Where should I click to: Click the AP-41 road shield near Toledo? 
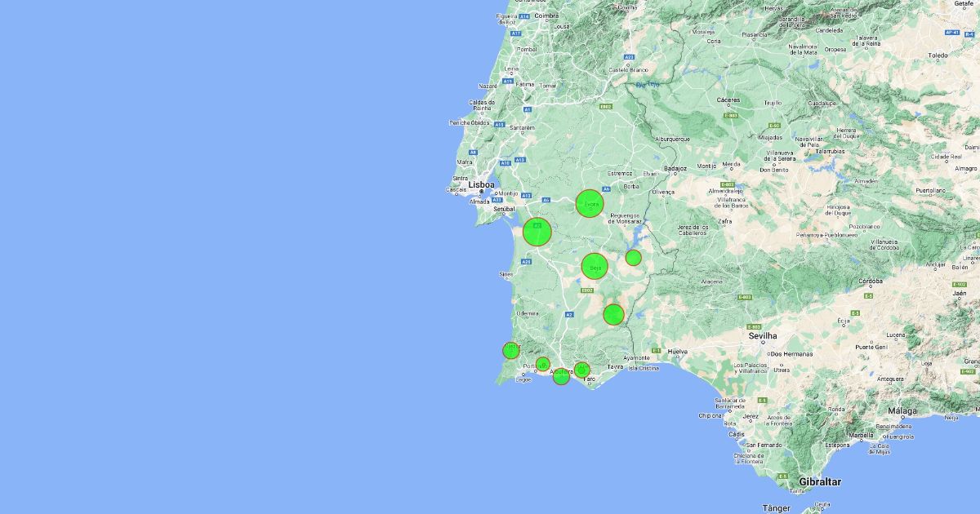click(951, 33)
